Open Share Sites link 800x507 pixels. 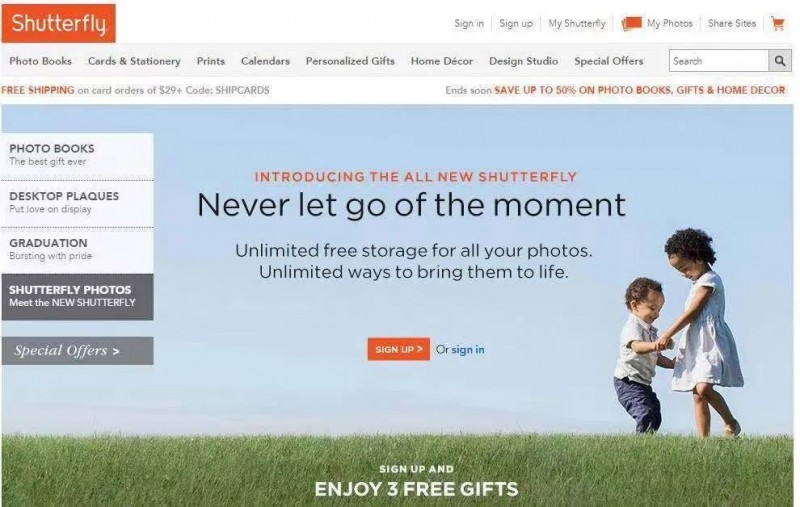(732, 23)
